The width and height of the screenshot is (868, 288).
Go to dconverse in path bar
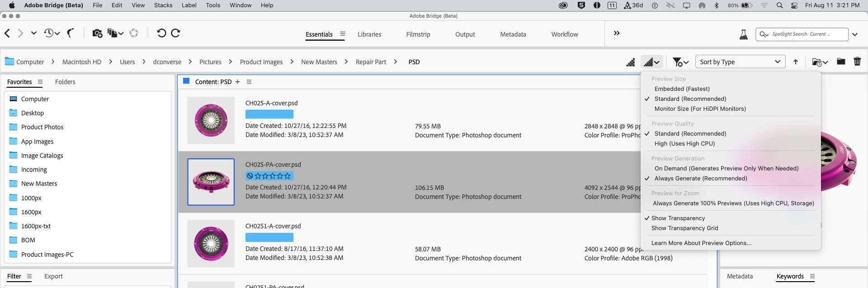[167, 62]
